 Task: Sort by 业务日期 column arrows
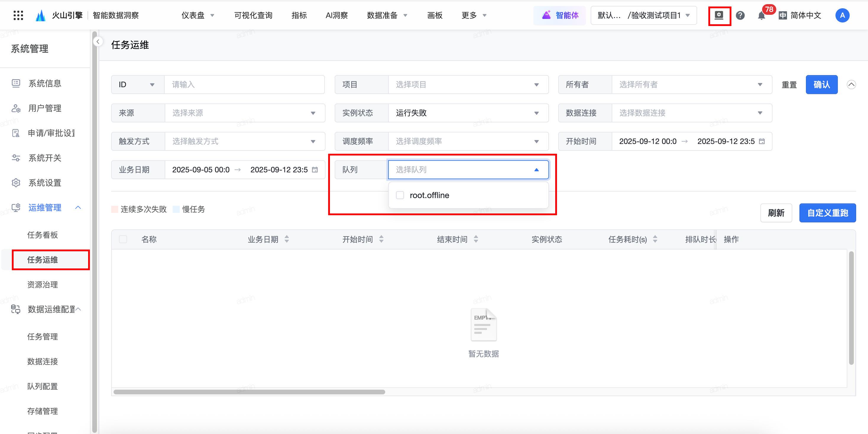[287, 239]
